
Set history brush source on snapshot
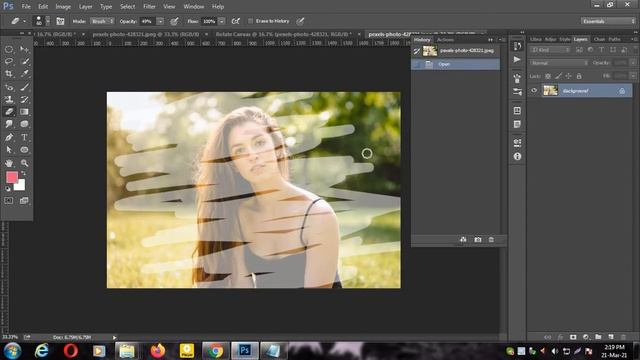[417, 51]
